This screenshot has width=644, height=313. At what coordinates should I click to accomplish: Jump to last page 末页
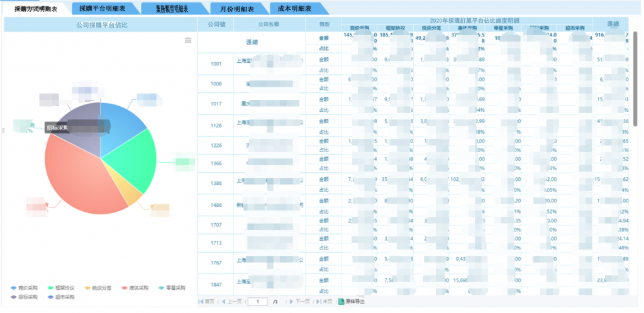pos(325,302)
